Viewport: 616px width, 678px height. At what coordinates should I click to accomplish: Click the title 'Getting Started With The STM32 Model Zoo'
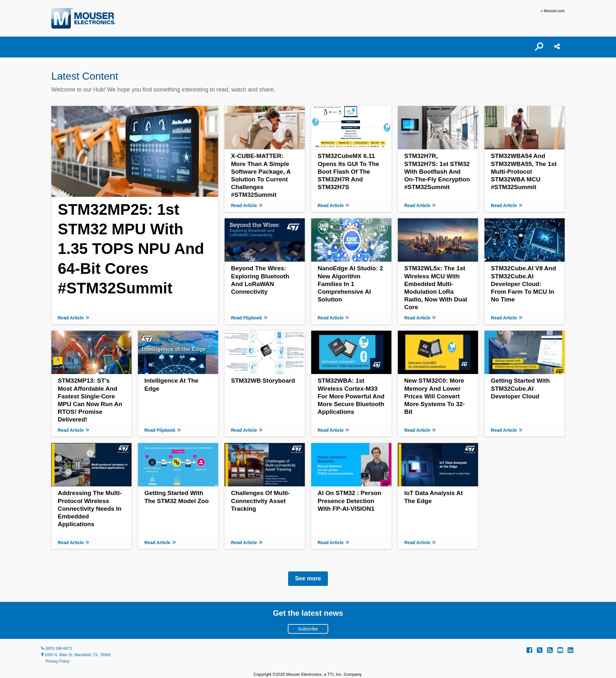pos(176,497)
